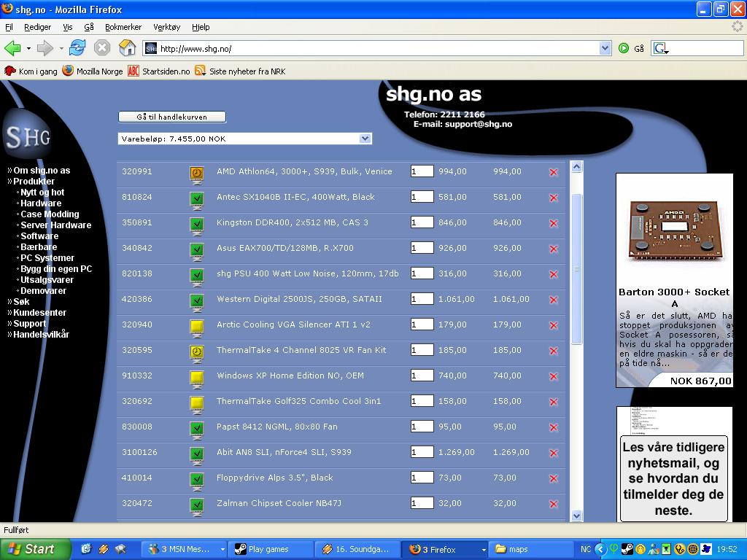
Task: Open the Google search engine selector icon
Action: tap(661, 48)
